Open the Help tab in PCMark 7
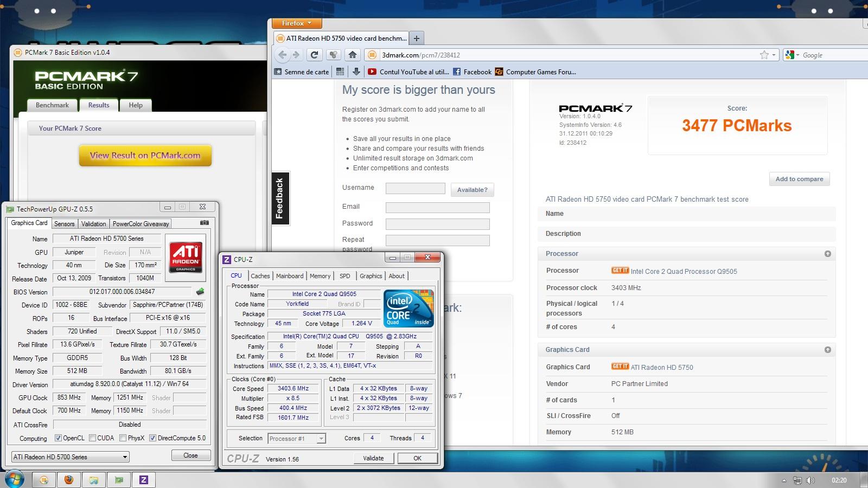The image size is (868, 488). pos(136,105)
